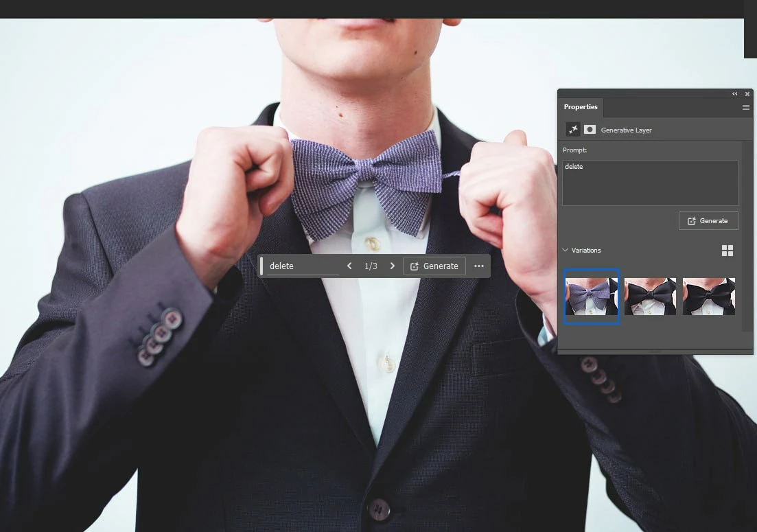Grab the contextual task bar drag handle

[x=261, y=266]
